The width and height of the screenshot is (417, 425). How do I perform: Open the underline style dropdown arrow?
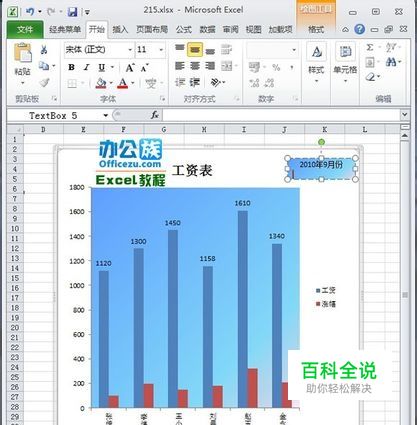[112, 67]
